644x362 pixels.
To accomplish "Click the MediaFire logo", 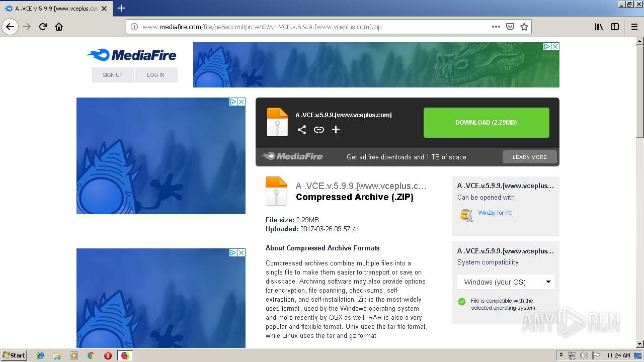I will (132, 55).
